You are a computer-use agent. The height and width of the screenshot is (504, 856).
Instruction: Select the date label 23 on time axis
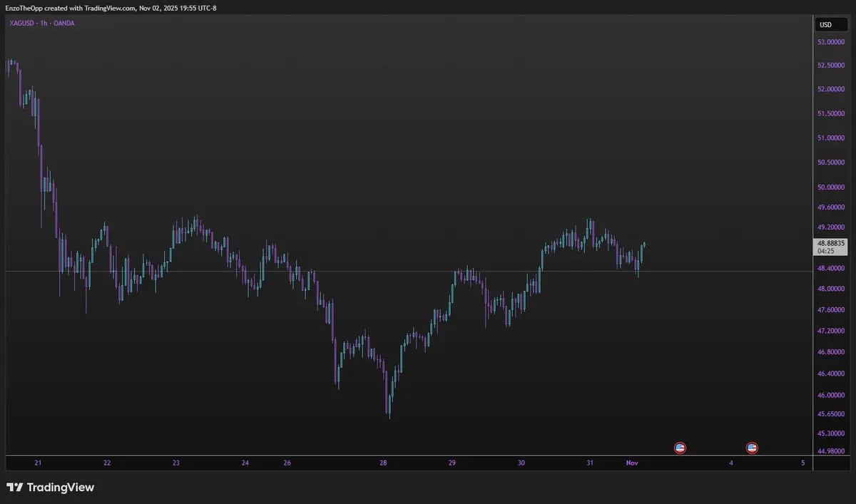click(x=176, y=463)
